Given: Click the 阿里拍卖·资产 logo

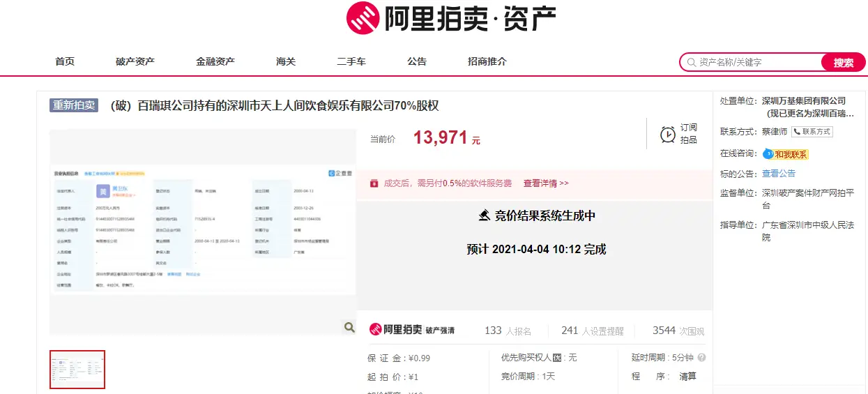Looking at the screenshot, I should 451,18.
